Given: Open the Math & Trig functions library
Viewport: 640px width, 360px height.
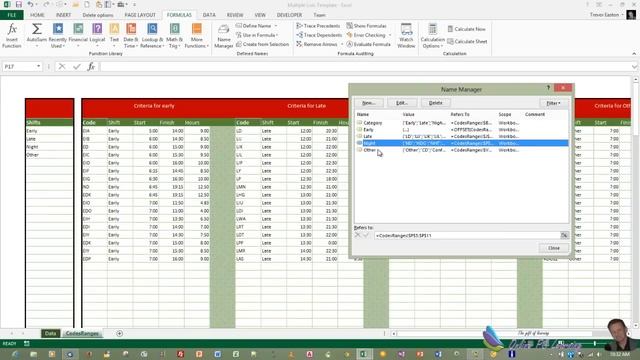Looking at the screenshot, I should pos(174,36).
